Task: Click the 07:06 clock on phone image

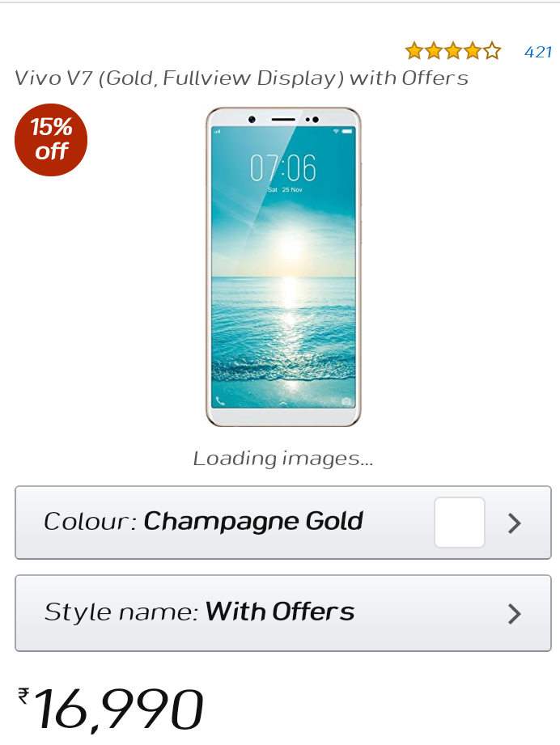Action: point(283,167)
